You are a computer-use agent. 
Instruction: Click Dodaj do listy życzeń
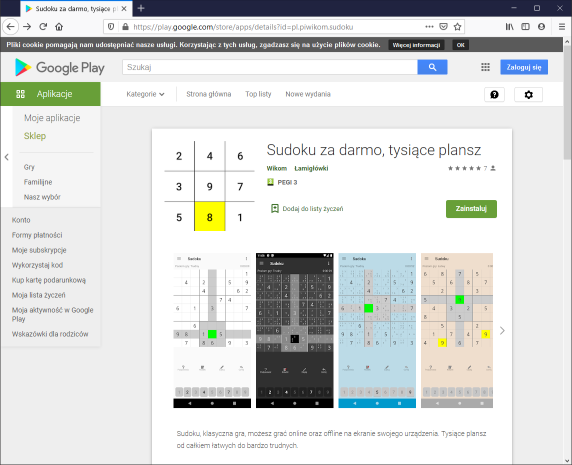pos(313,209)
